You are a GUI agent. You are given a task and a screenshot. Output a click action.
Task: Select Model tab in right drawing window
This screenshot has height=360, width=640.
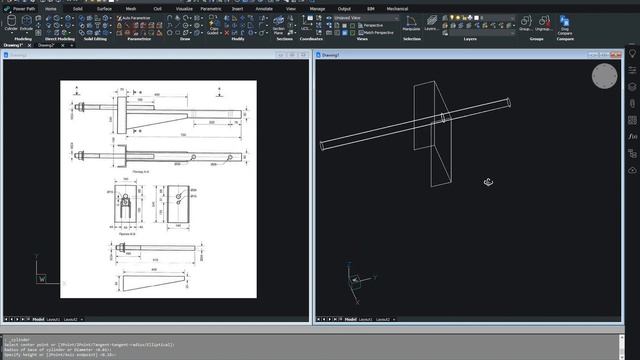click(350, 319)
